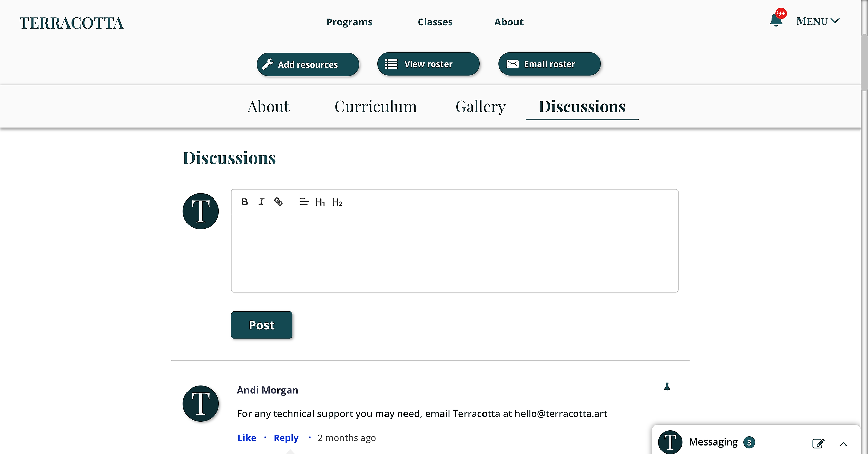Viewport: 868px width, 454px height.
Task: Reply to Andi Morgan's post
Action: point(286,438)
